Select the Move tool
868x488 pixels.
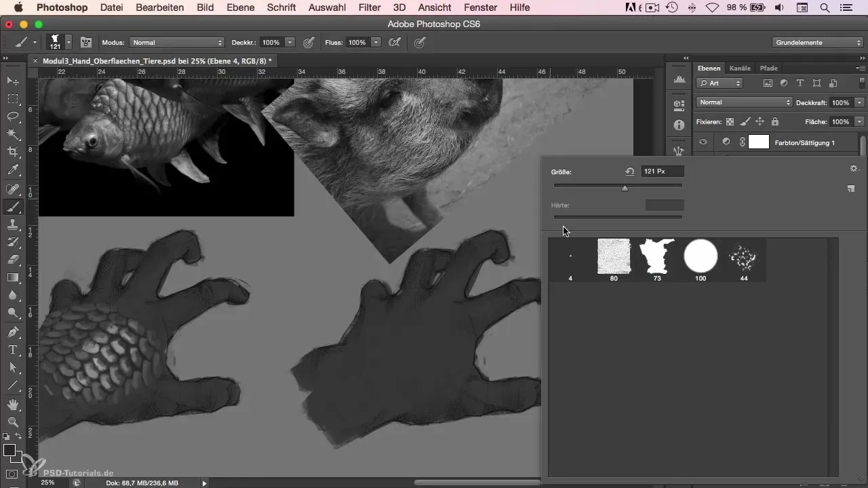(13, 81)
